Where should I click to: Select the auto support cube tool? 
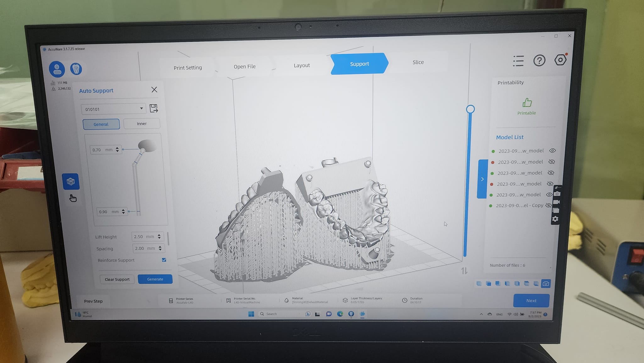click(x=71, y=181)
